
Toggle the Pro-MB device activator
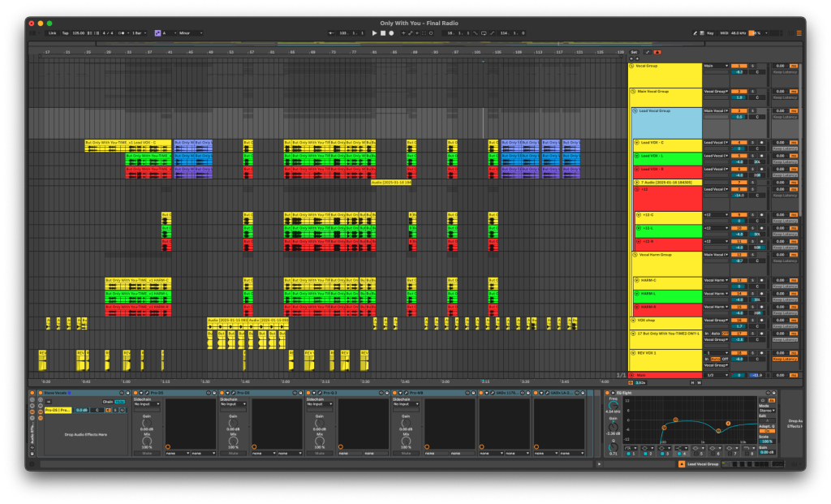click(x=395, y=392)
